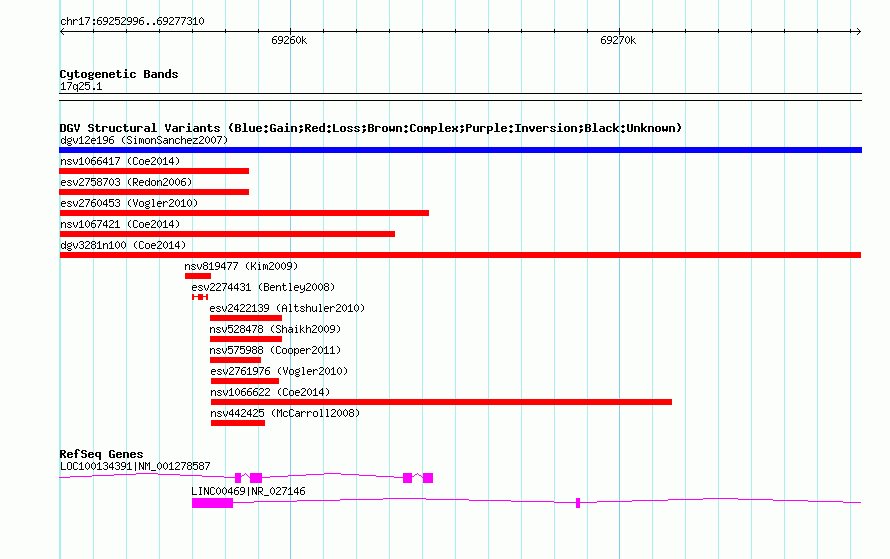The height and width of the screenshot is (559, 890).
Task: Click the rightmost LOC100134391 exon block
Action: (x=428, y=478)
